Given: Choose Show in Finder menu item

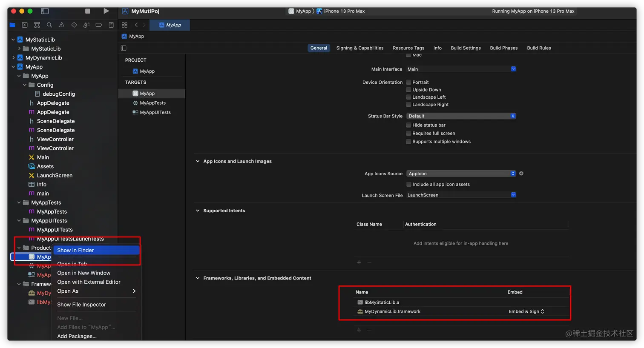Looking at the screenshot, I should coord(97,250).
